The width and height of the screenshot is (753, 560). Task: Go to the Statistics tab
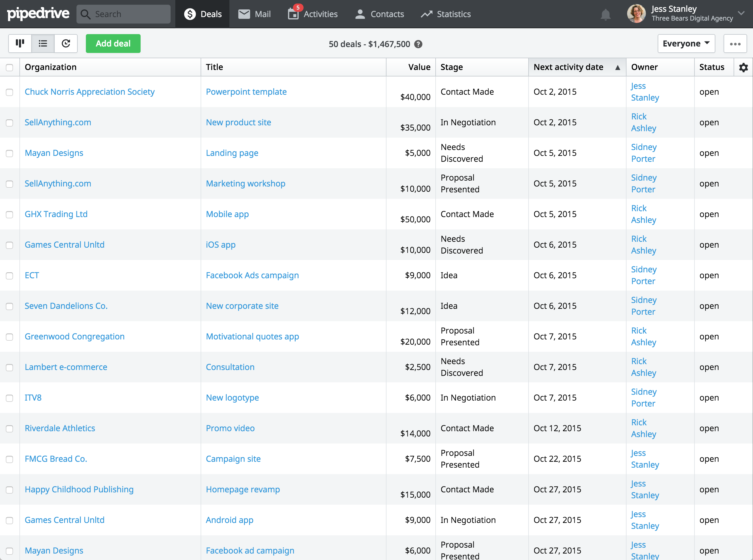446,14
